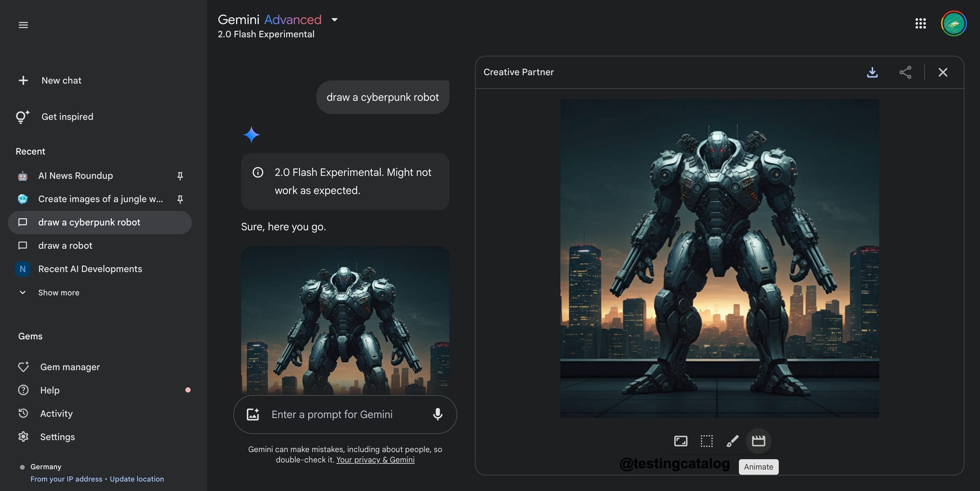
Task: Open Your privacy & Gemini link
Action: (x=375, y=460)
